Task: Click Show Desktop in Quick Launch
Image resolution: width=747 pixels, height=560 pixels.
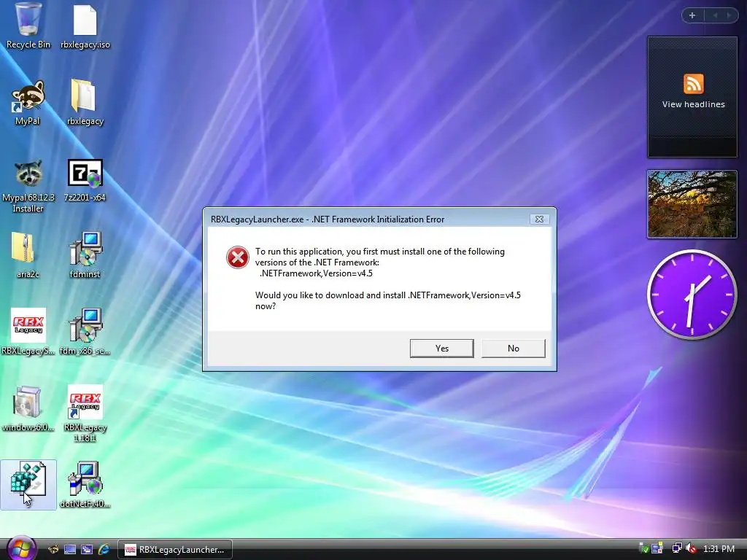Action: (x=70, y=550)
